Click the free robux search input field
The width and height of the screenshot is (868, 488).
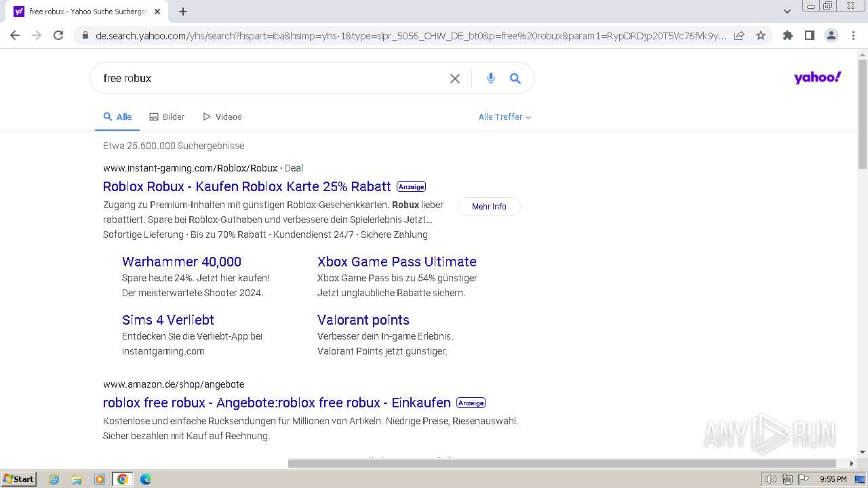(271, 79)
